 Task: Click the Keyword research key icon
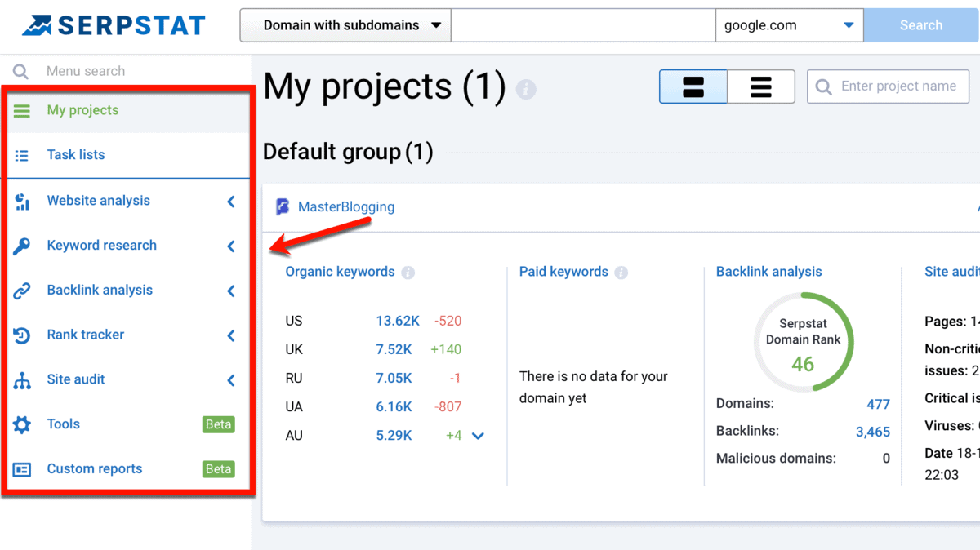(x=22, y=246)
